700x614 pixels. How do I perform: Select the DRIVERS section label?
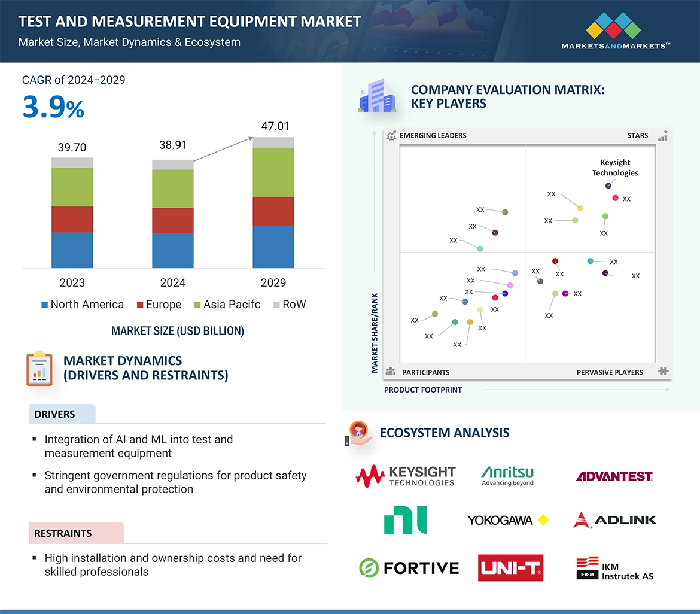click(55, 414)
